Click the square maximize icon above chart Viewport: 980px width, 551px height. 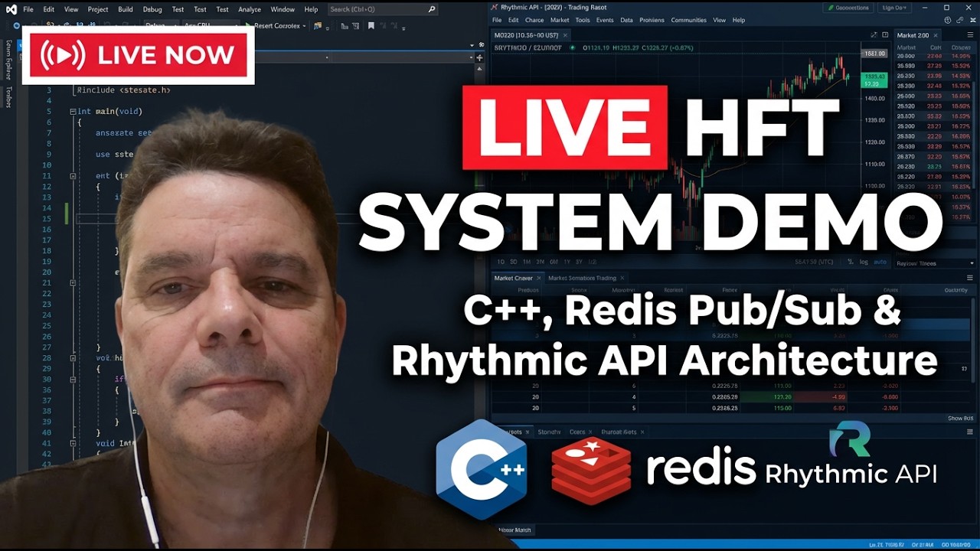click(885, 35)
